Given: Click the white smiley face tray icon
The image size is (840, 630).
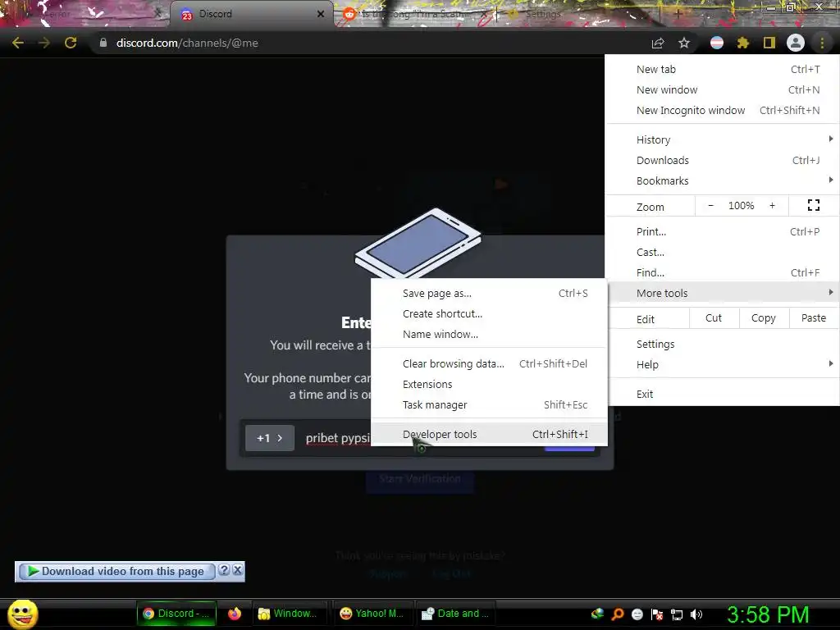Looking at the screenshot, I should [637, 614].
